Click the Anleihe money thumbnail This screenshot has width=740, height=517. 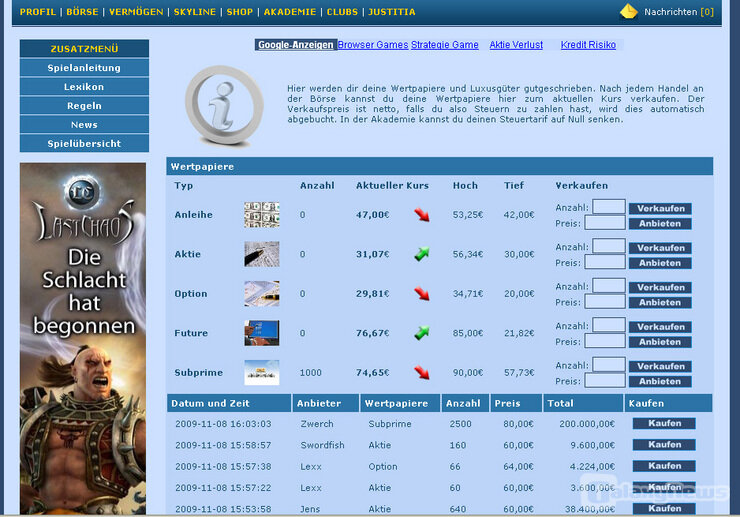click(x=261, y=214)
